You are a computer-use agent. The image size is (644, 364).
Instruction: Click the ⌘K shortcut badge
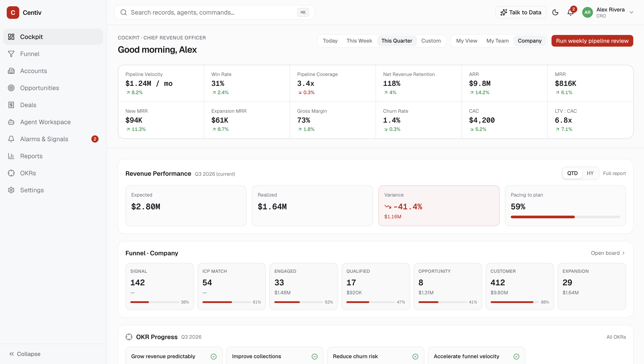303,12
